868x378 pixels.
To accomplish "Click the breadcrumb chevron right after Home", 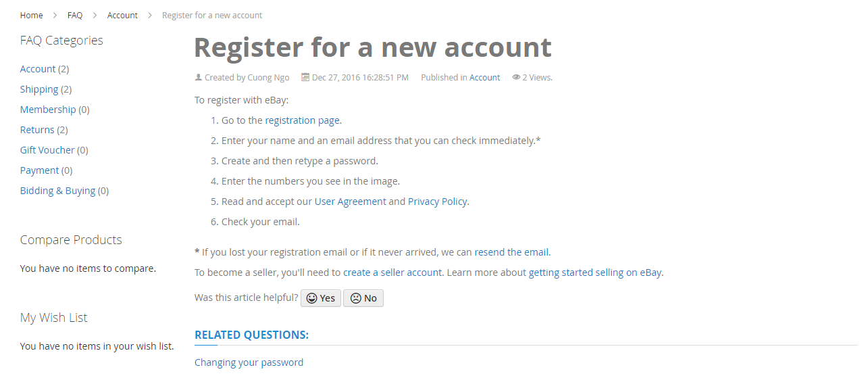I will [x=55, y=15].
